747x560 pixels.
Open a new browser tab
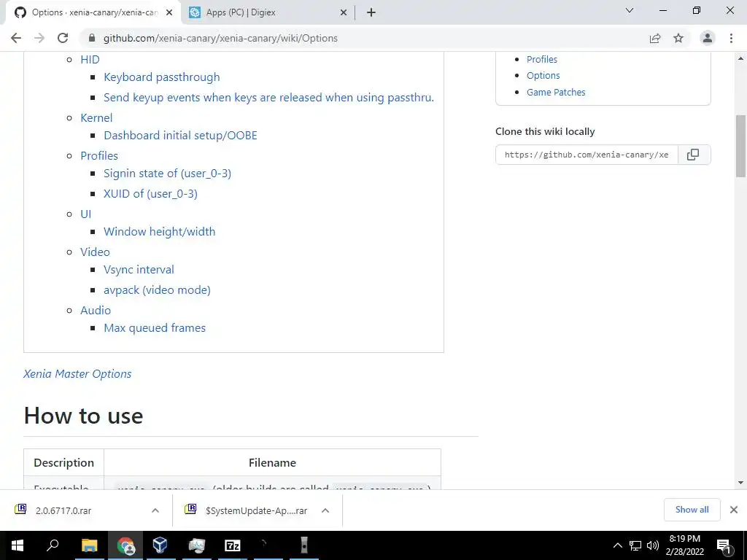click(371, 12)
